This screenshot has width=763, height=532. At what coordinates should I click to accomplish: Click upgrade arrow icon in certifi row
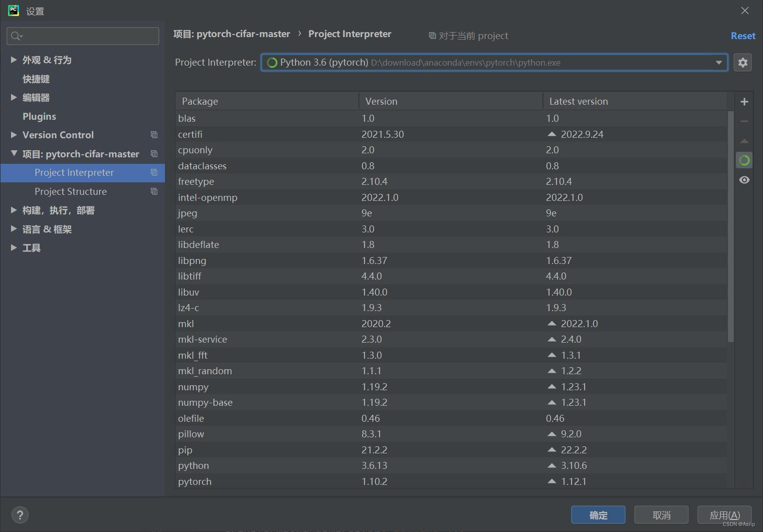pos(552,134)
